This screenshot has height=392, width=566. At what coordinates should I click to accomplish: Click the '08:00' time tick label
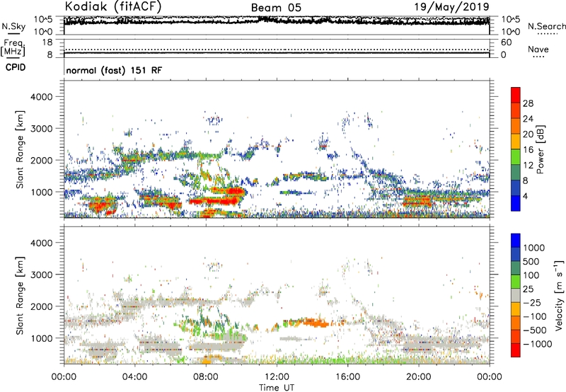[x=205, y=377]
